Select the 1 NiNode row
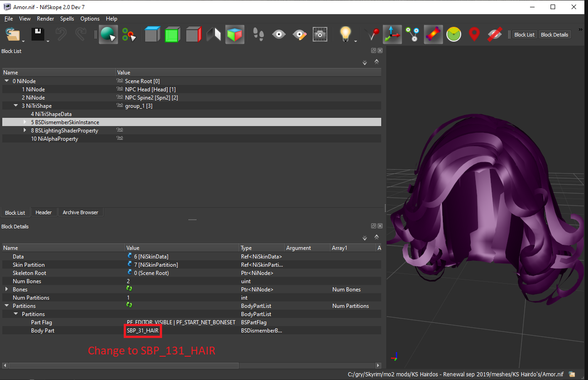 point(192,90)
